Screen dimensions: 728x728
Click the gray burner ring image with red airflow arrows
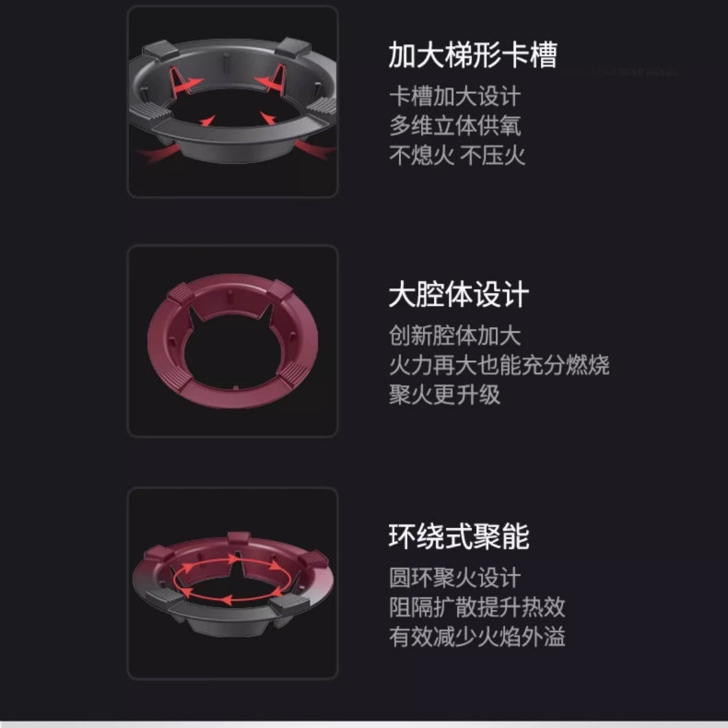[232, 102]
